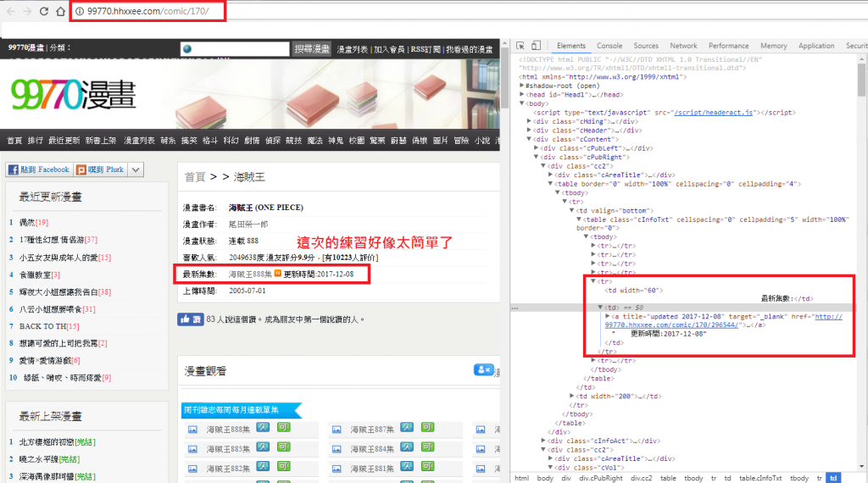The height and width of the screenshot is (483, 868).
Task: Click image icon beside 海賊王885集
Action: pyautogui.click(x=192, y=449)
